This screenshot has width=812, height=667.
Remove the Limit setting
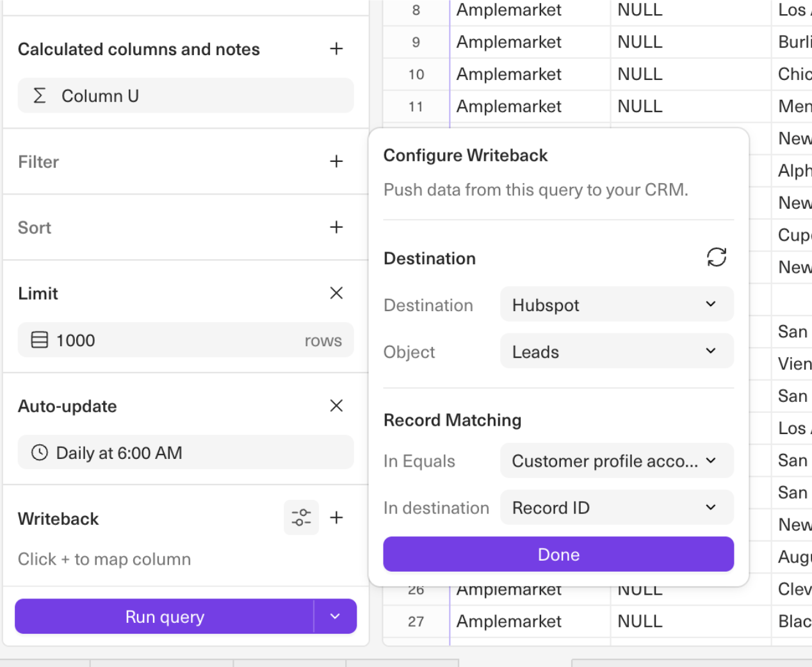tap(336, 293)
